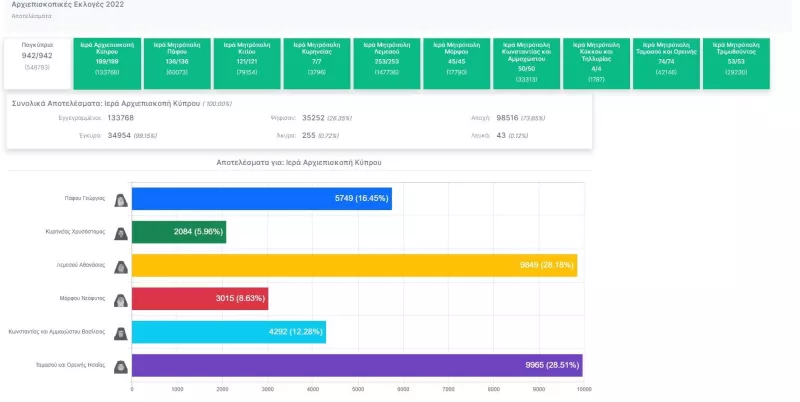
Task: Open the Ταμασού και Ορεινής 74/74 tab
Action: [x=666, y=63]
